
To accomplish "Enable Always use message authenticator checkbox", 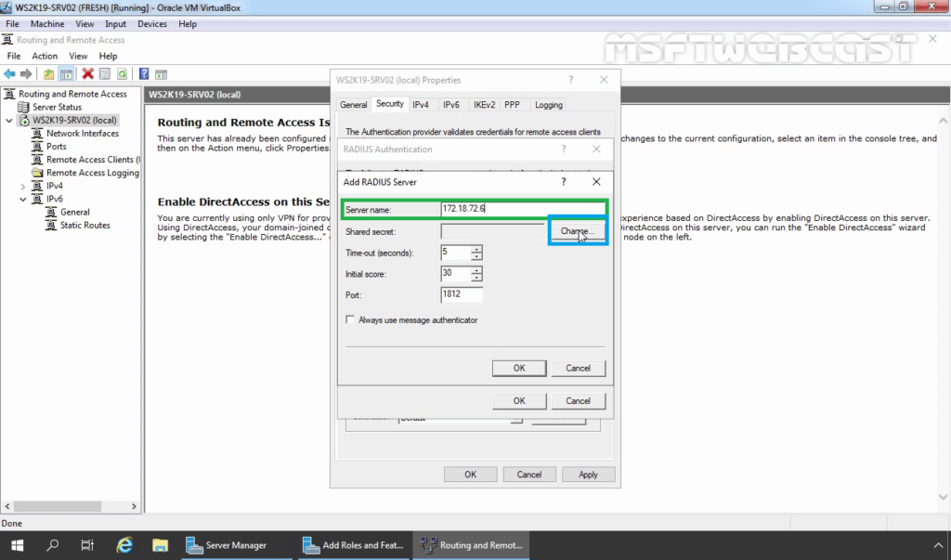I will [x=350, y=319].
